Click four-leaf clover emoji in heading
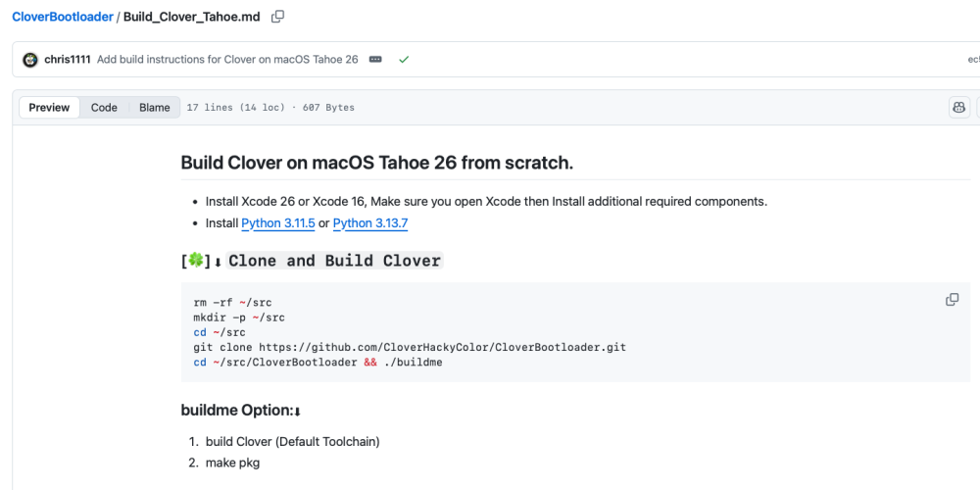Screen dimensions: 980x490 pyautogui.click(x=196, y=260)
